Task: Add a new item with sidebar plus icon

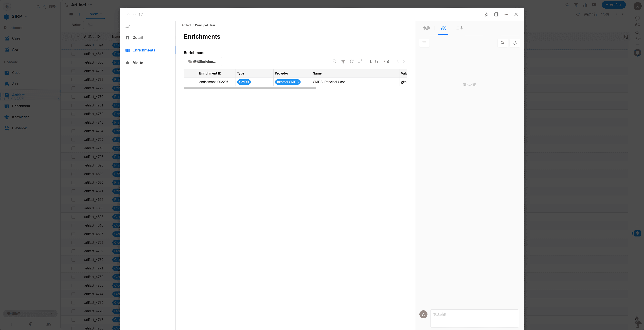Action: pyautogui.click(x=12, y=324)
